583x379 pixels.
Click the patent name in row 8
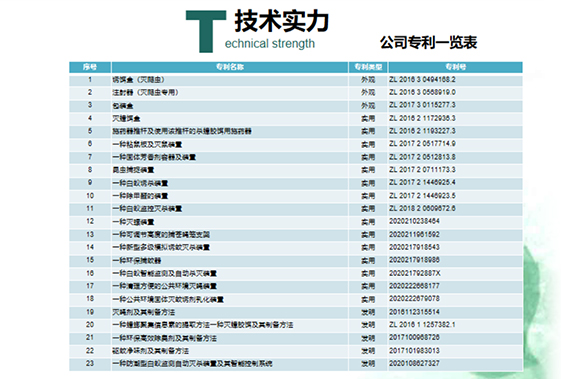[133, 170]
